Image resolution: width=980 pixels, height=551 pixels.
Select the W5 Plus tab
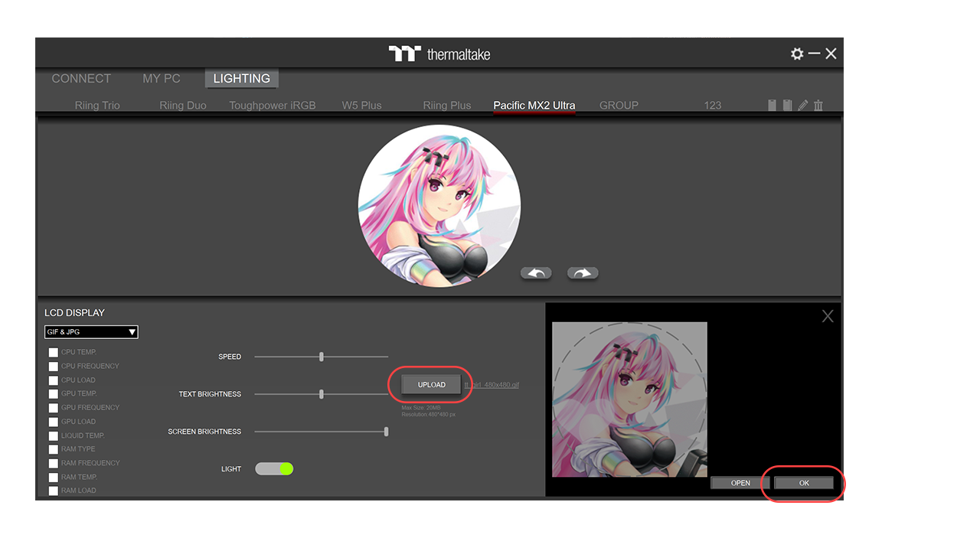361,106
